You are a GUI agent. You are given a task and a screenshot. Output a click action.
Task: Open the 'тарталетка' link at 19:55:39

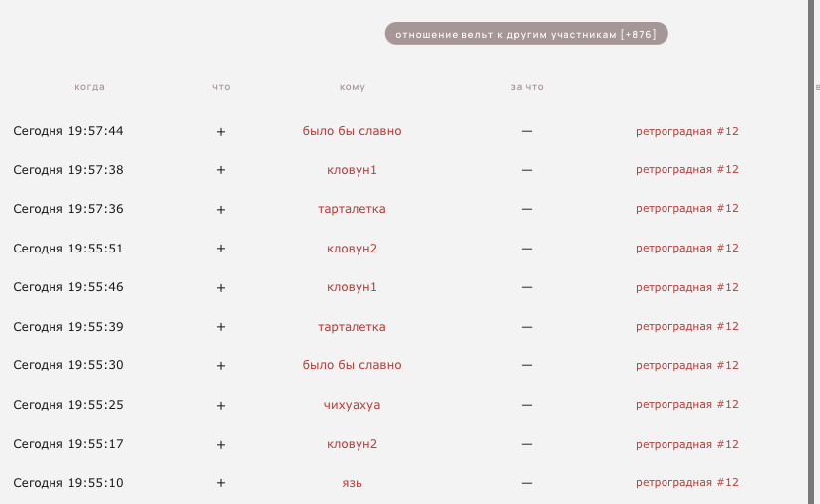click(352, 326)
